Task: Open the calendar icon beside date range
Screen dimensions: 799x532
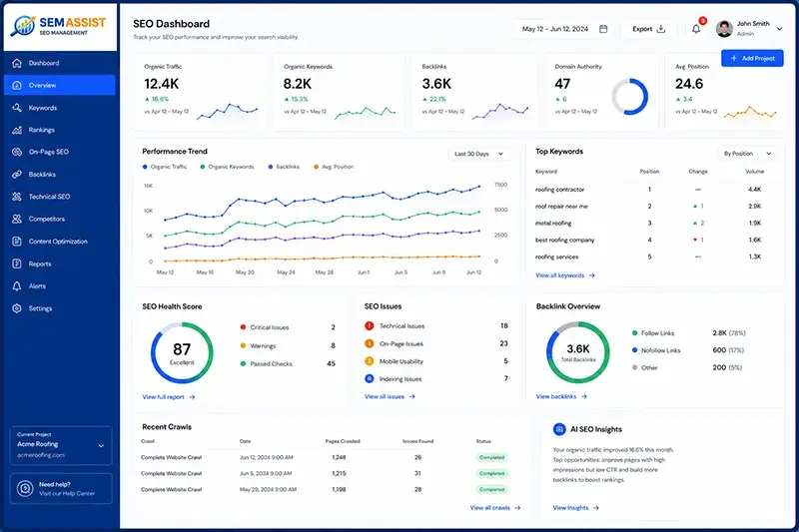Action: [x=603, y=29]
